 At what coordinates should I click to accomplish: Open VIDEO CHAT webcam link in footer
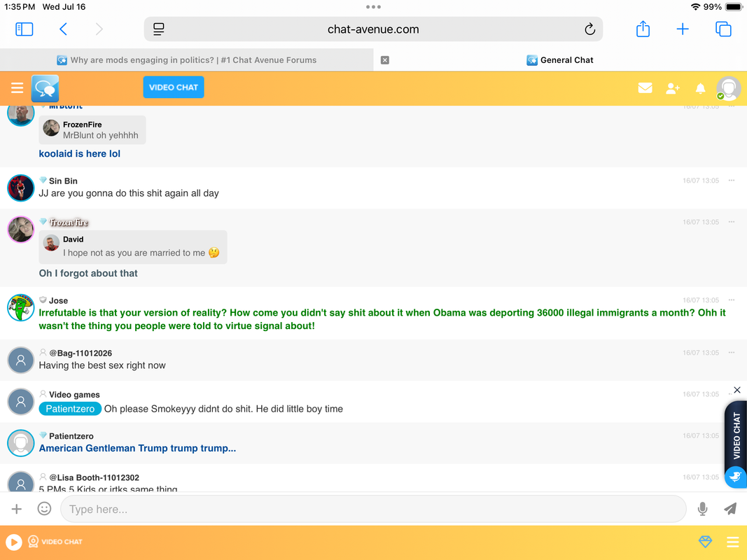pos(55,542)
